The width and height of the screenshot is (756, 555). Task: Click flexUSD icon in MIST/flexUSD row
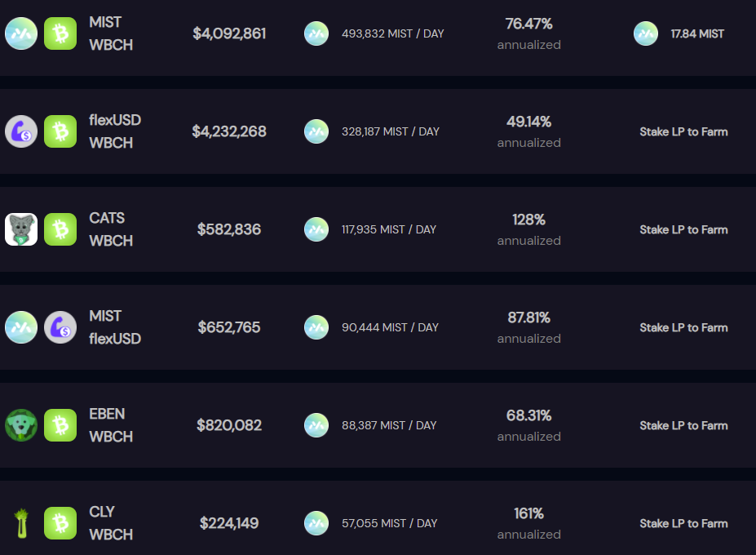[x=60, y=327]
